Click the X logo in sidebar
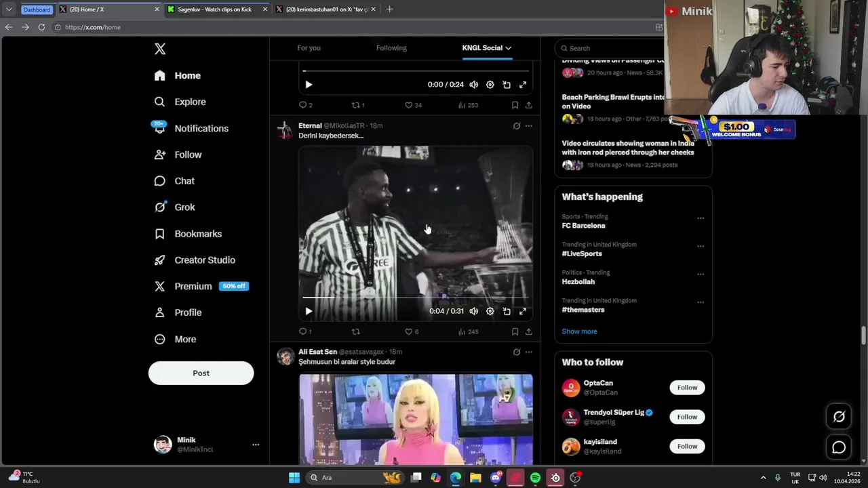This screenshot has height=488, width=868. (x=160, y=49)
